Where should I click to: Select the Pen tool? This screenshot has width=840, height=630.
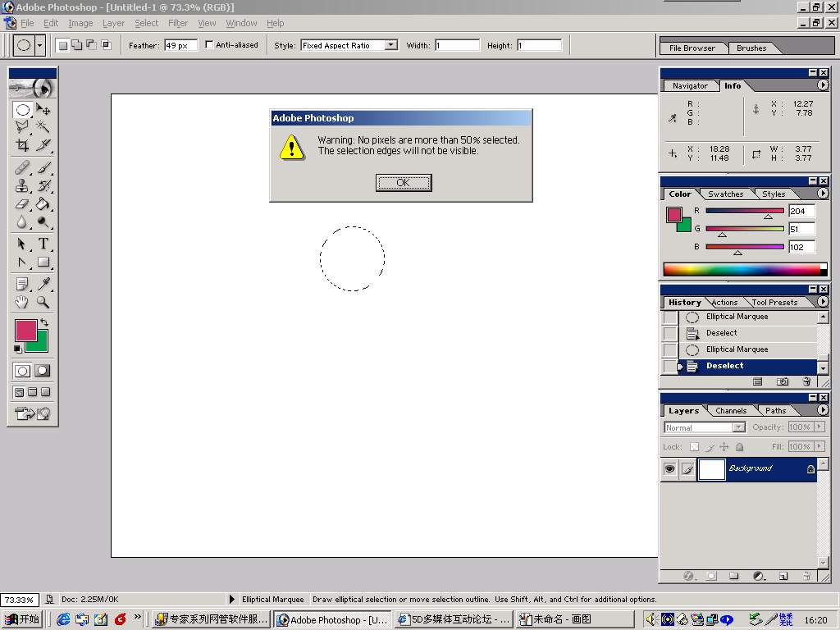tap(22, 262)
